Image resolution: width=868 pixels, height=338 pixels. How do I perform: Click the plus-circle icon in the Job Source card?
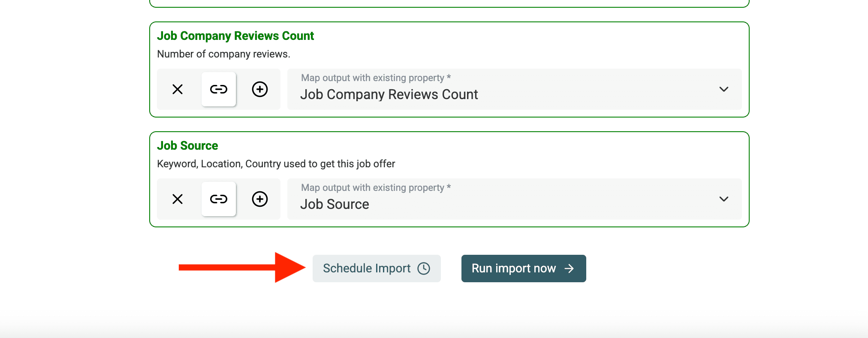pos(260,199)
